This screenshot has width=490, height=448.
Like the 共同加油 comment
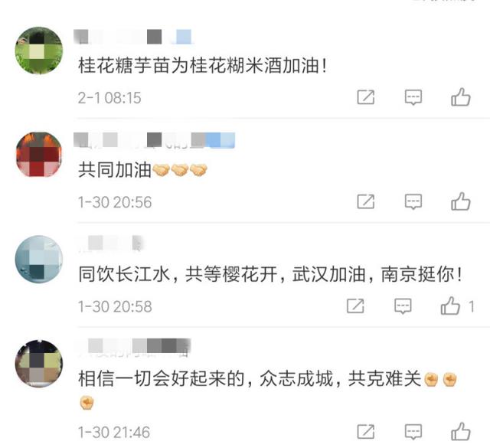(x=461, y=201)
